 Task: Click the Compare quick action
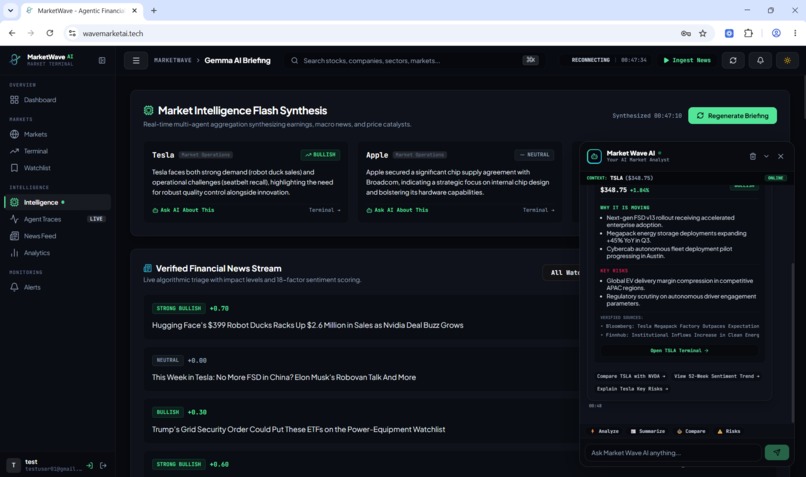click(691, 431)
